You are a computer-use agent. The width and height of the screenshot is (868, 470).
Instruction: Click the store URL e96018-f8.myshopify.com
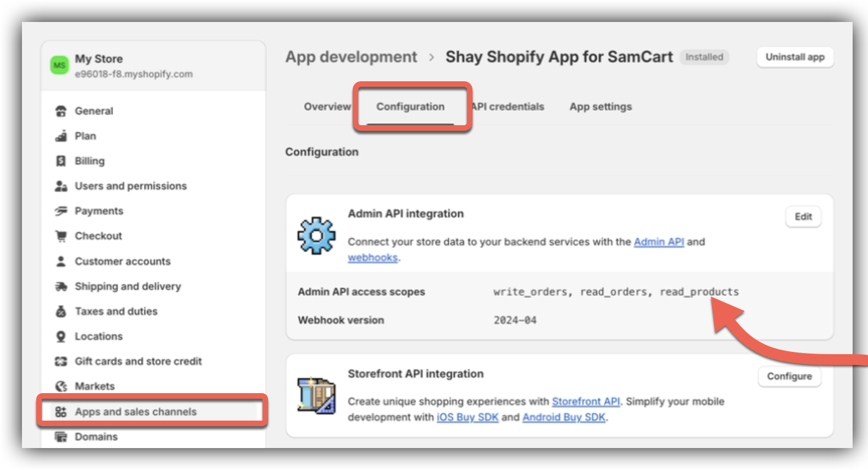coord(133,74)
